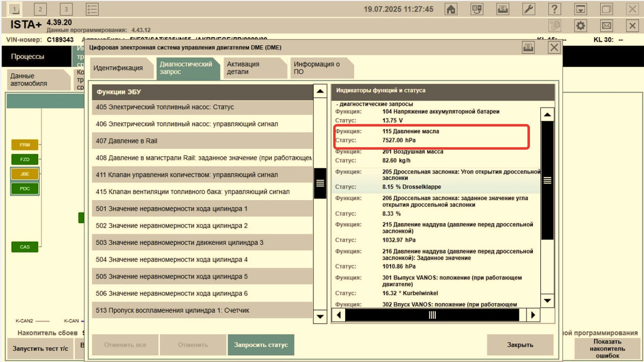644x362 pixels.
Task: Click the 201 Воздушная масса entry
Action: coord(413,152)
